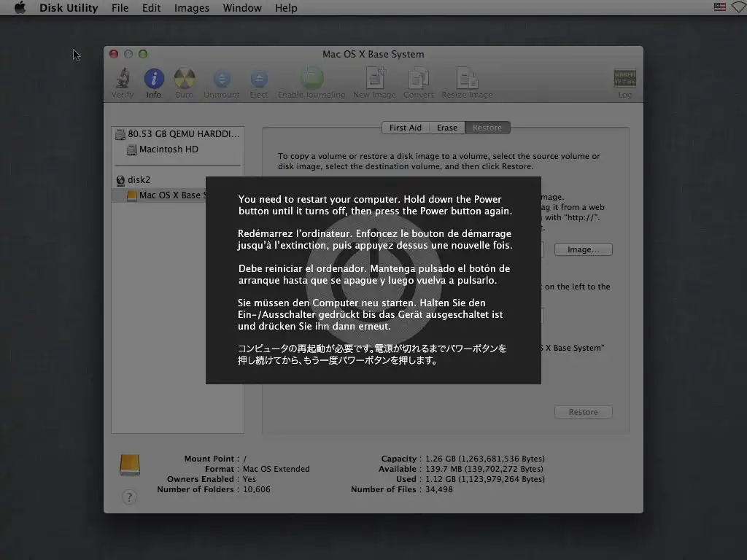Open the Help menu
747x560 pixels.
pyautogui.click(x=286, y=7)
